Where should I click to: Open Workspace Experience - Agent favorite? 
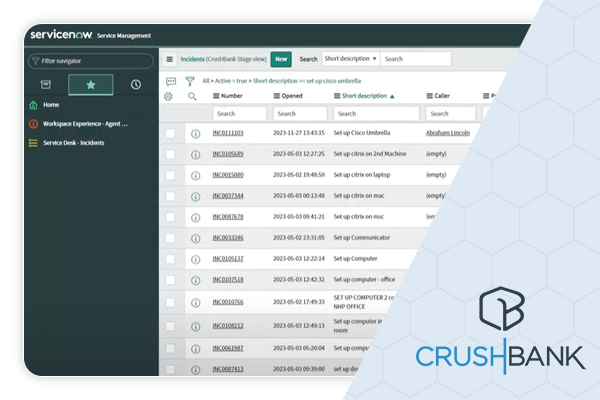click(85, 124)
